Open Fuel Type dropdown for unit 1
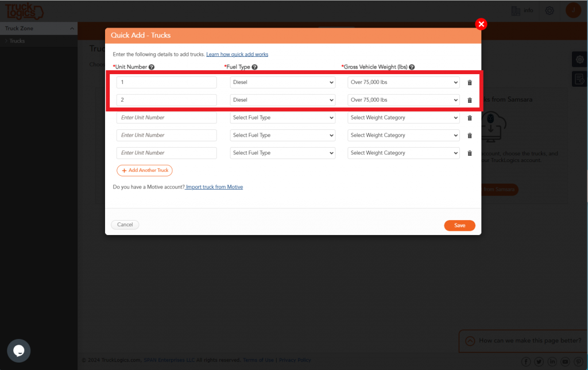 tap(283, 83)
